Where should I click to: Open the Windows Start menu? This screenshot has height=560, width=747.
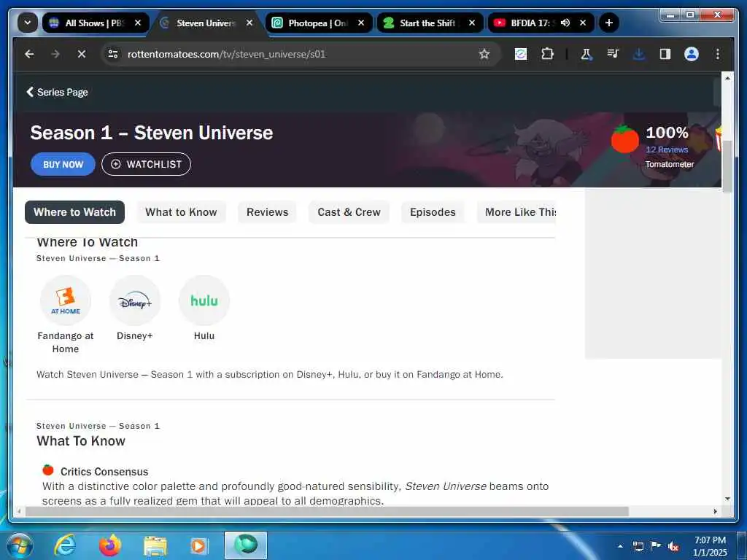20,545
